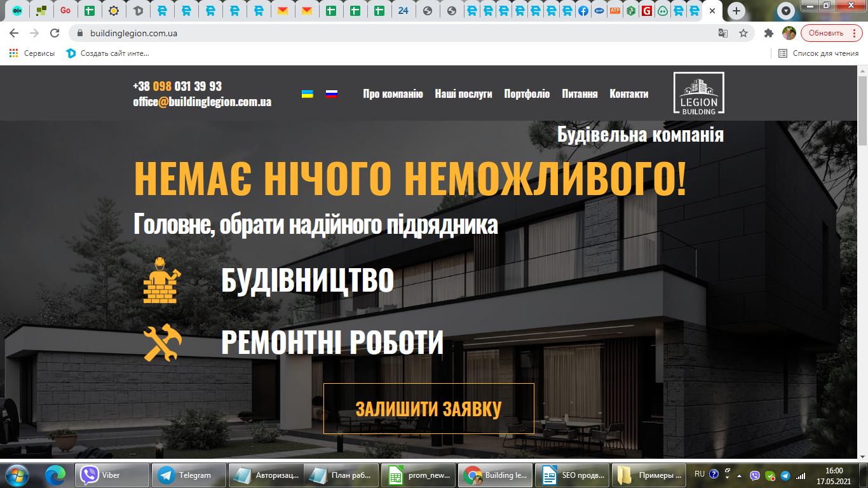Viewport: 868px width, 488px height.
Task: Open the Примеры folder in taskbar
Action: (648, 475)
